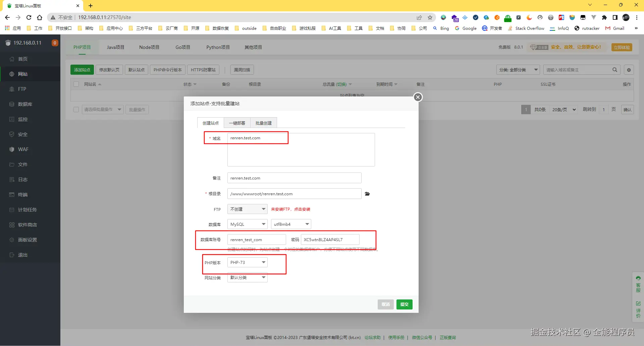The width and height of the screenshot is (644, 346).
Task: Switch to the 创建站点 tab
Action: [211, 123]
